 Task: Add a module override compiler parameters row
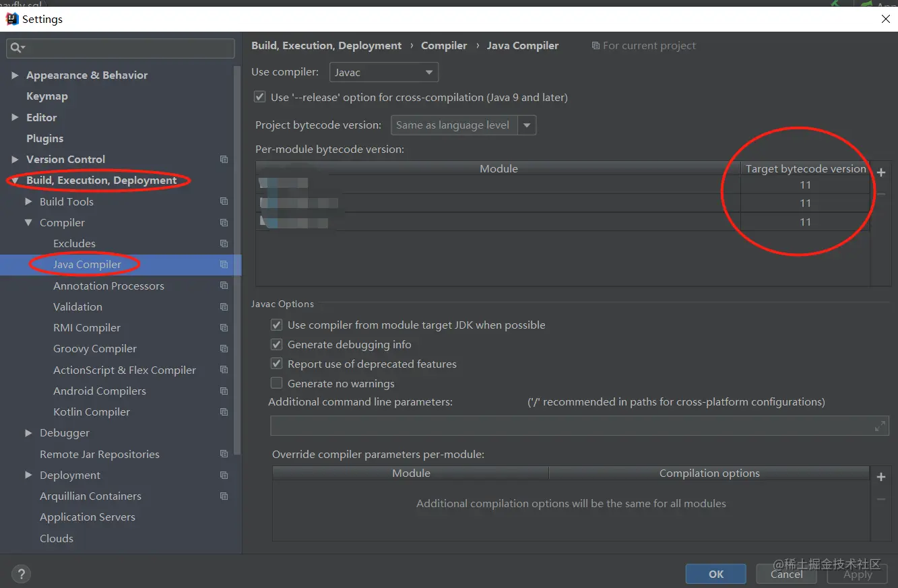(880, 477)
